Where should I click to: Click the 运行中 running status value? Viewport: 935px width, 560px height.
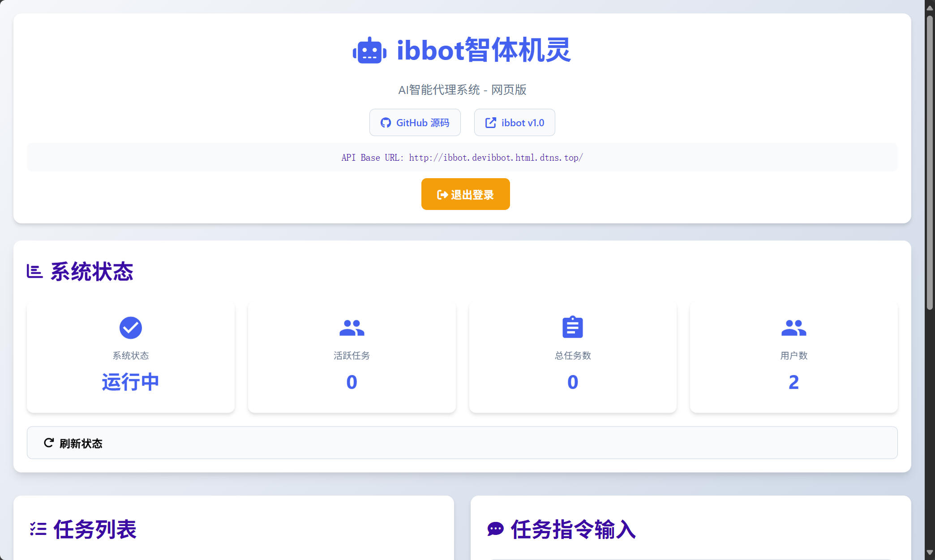tap(131, 382)
